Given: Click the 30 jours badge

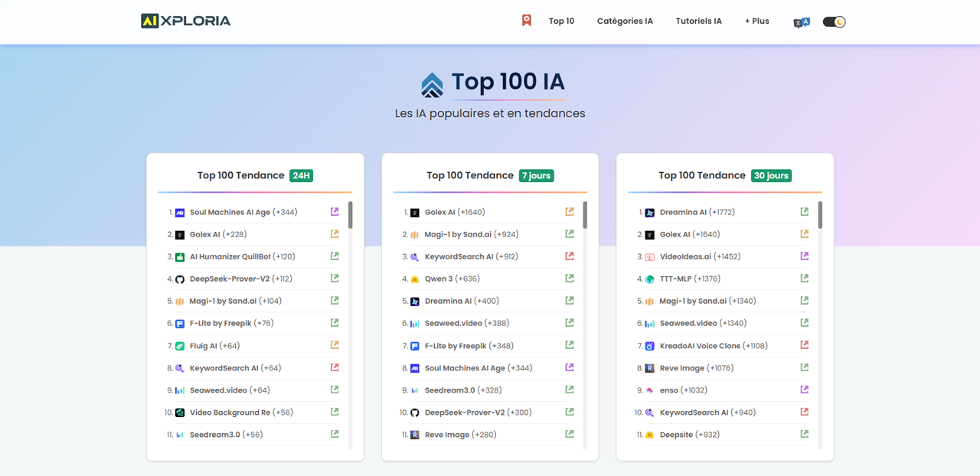Looking at the screenshot, I should coord(770,175).
